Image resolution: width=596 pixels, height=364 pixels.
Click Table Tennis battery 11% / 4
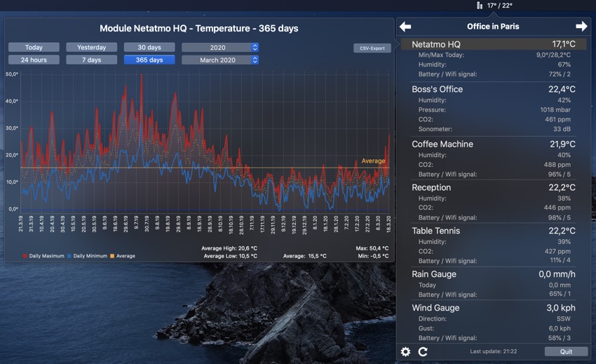(x=560, y=260)
